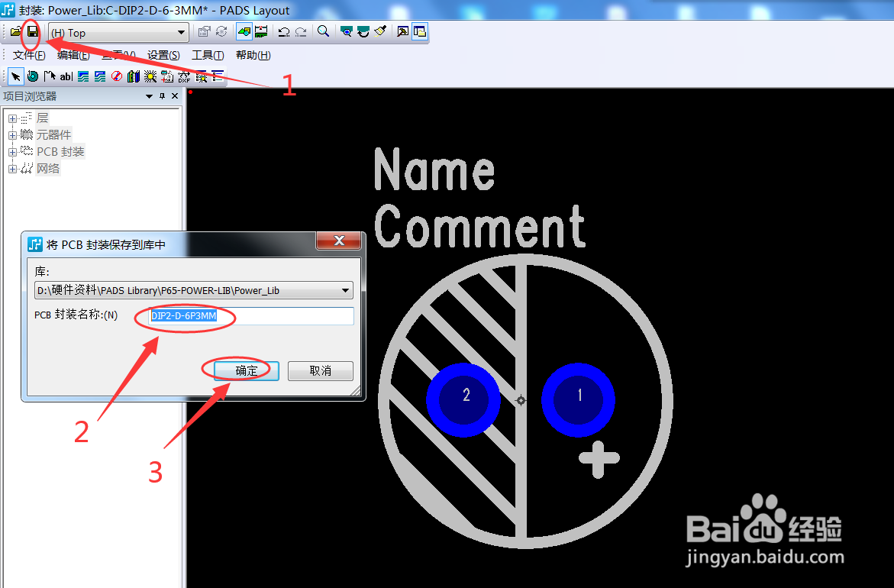The image size is (894, 588).
Task: Click the Add New Label icon
Action: [x=167, y=76]
